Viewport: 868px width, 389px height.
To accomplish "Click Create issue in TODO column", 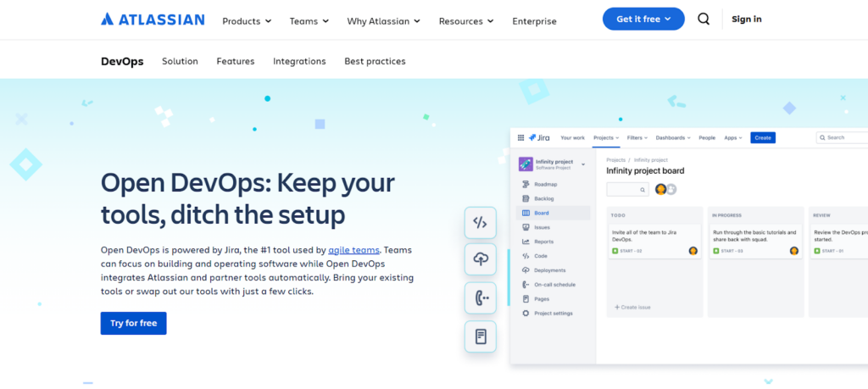I will 632,307.
